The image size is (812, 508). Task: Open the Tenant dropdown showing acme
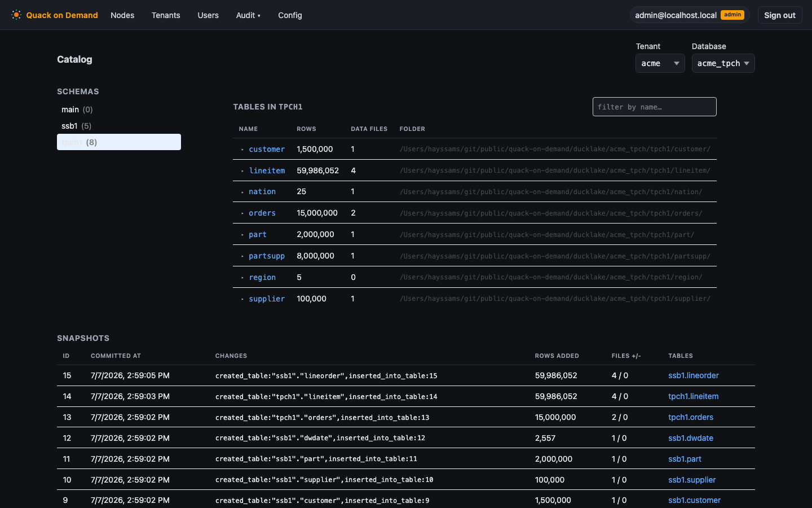[660, 63]
